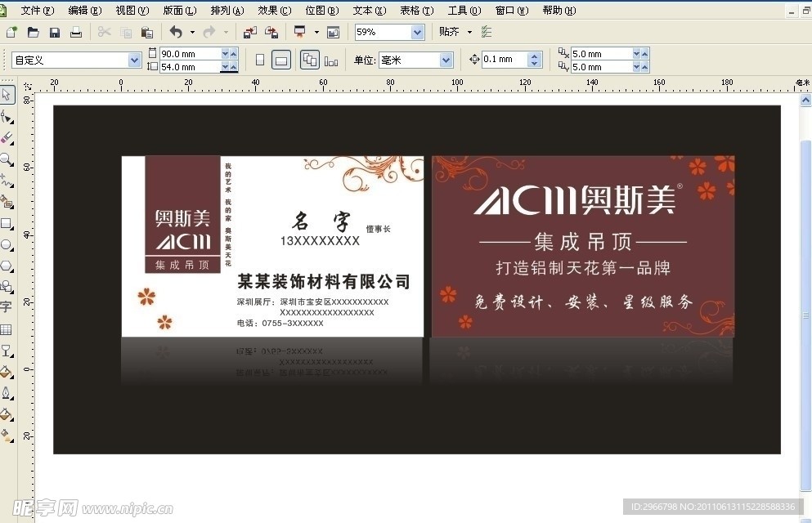Image resolution: width=812 pixels, height=523 pixels.
Task: Apply layout to all pages toggle
Action: pyautogui.click(x=310, y=60)
